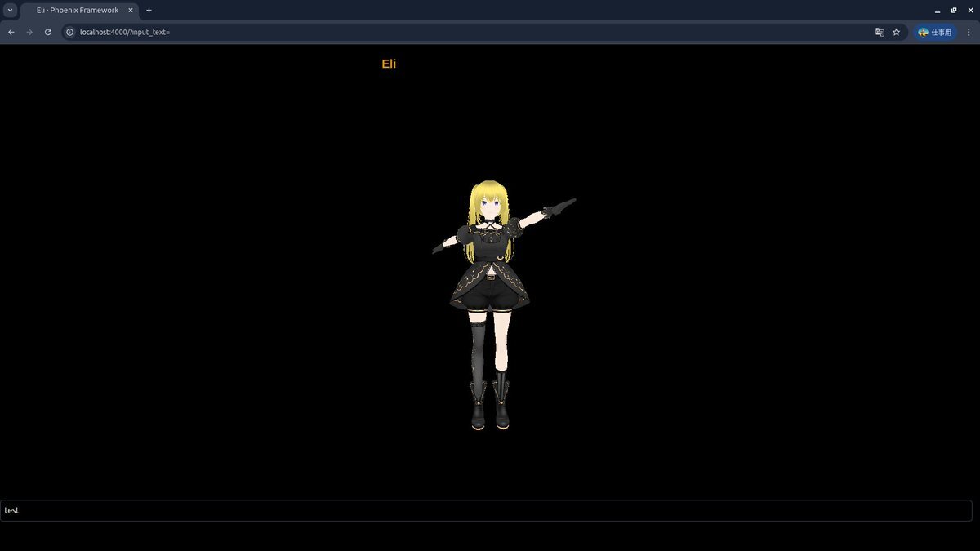Viewport: 980px width, 551px height.
Task: Click the translate page icon
Action: pos(880,32)
